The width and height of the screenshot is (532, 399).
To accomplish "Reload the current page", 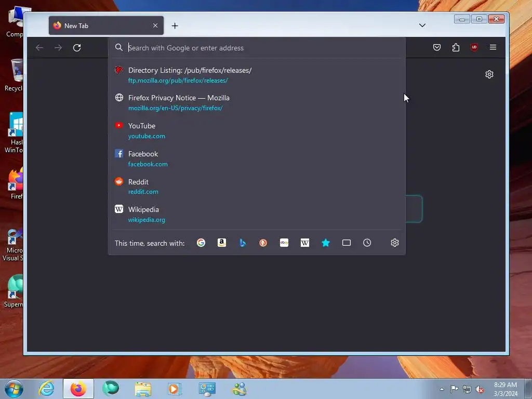I will tap(77, 47).
